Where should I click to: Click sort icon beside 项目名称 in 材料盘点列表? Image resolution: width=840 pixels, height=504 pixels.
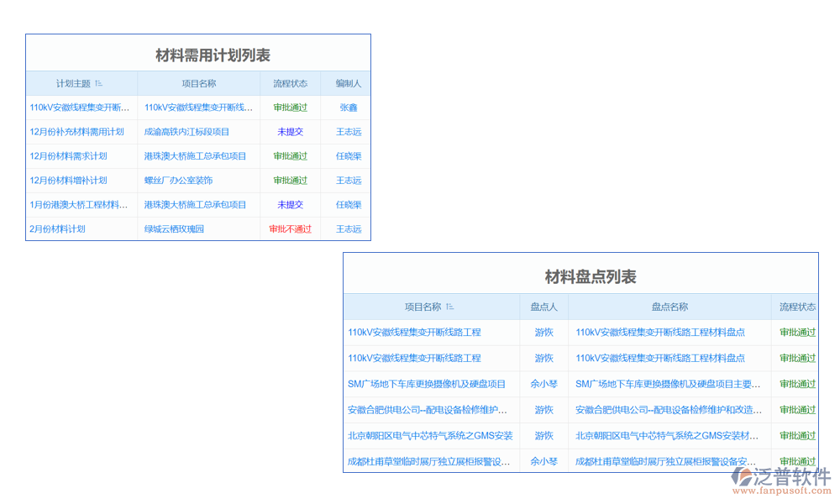point(449,307)
